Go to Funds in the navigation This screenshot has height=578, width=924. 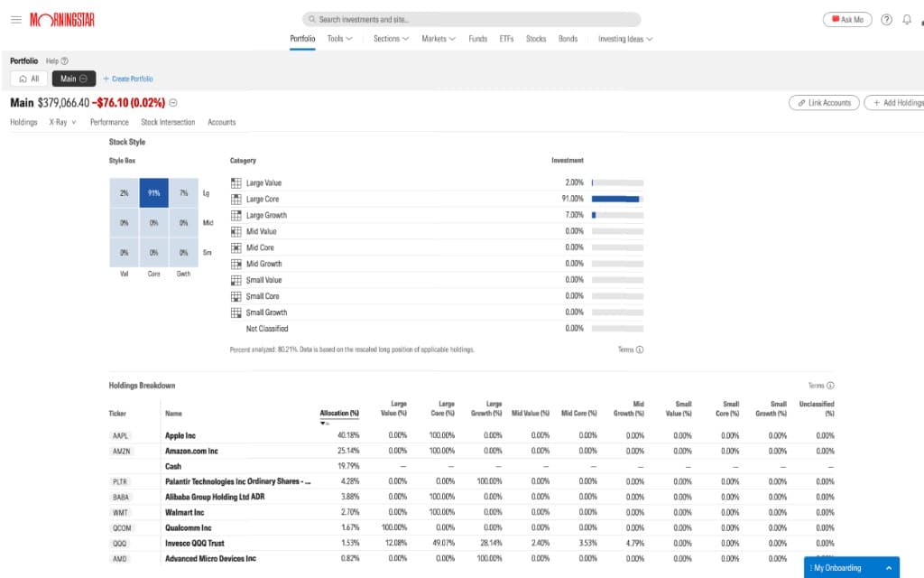coord(478,39)
